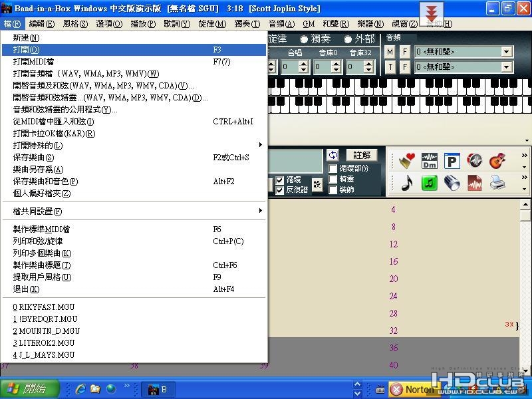Image resolution: width=532 pixels, height=399 pixels.
Task: Choose 保存樂曲(S) menu entry
Action: coord(134,158)
